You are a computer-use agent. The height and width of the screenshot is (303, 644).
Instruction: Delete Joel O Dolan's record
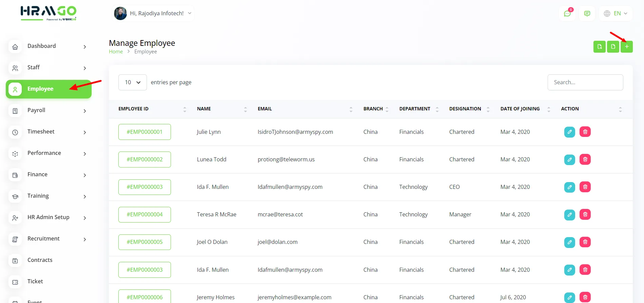point(585,242)
